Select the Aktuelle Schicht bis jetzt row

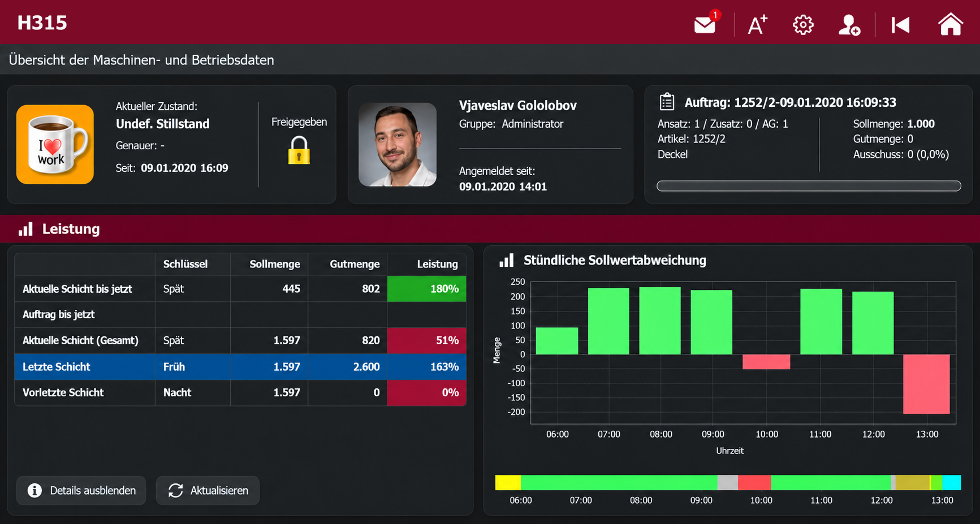240,289
